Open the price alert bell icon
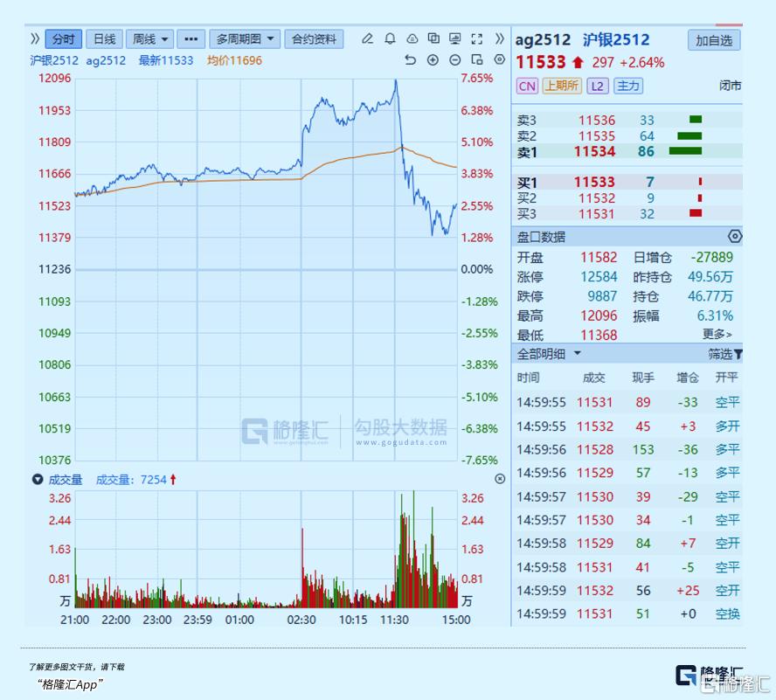 point(390,38)
